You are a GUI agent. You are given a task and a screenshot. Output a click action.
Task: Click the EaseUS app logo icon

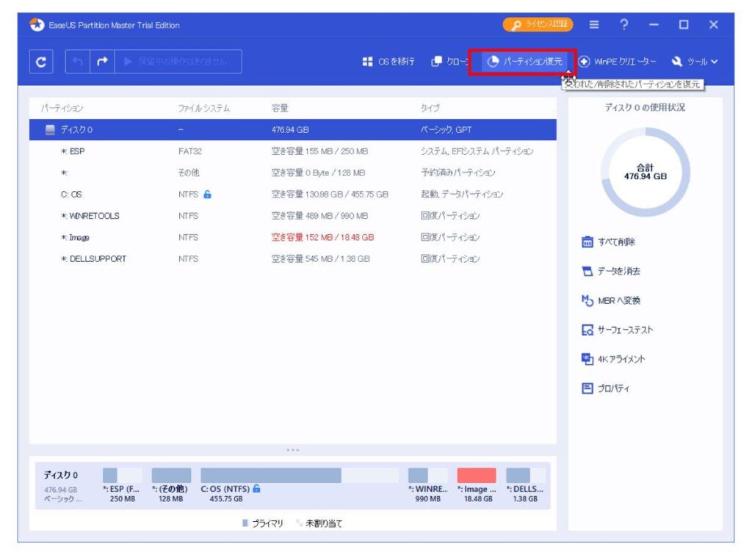coord(37,24)
